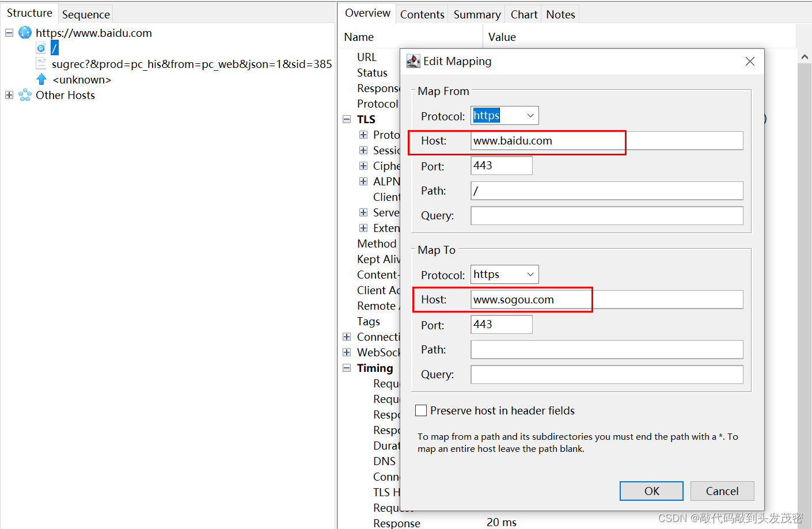The image size is (812, 529).
Task: Click the Map From Host field www.baidu.com
Action: point(607,140)
